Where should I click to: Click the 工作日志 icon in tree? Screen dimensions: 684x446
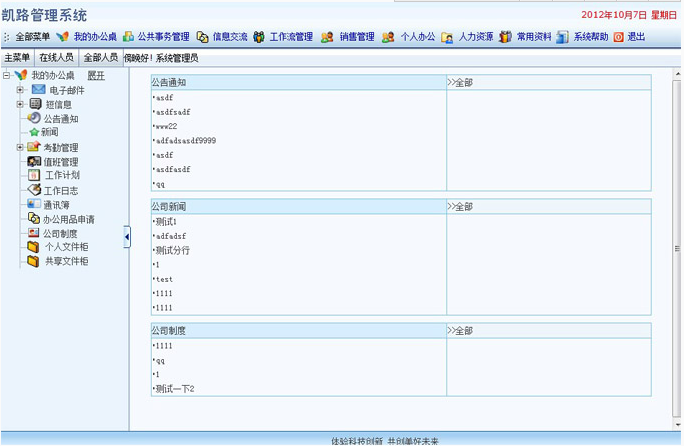click(34, 190)
